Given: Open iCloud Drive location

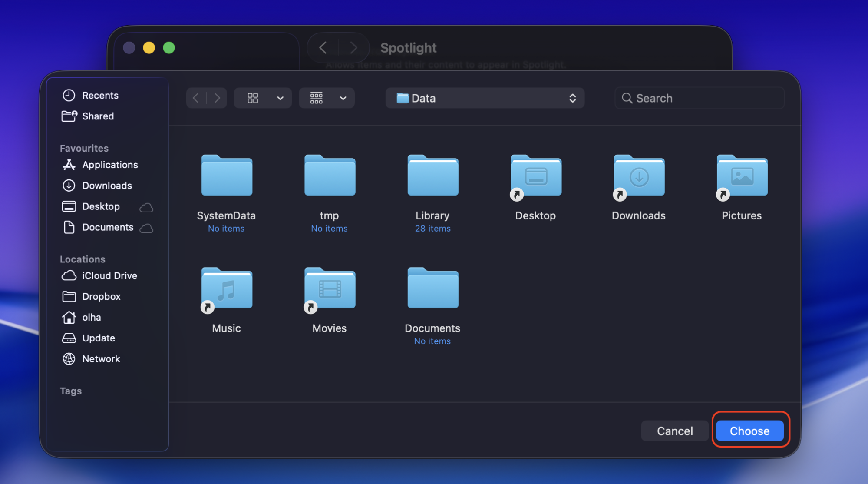Looking at the screenshot, I should (100, 275).
